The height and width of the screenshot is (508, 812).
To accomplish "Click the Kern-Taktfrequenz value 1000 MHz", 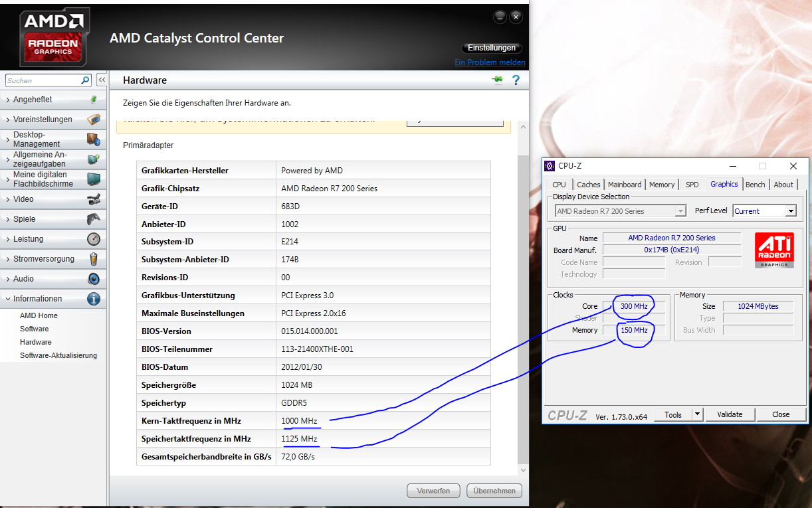I will 299,420.
